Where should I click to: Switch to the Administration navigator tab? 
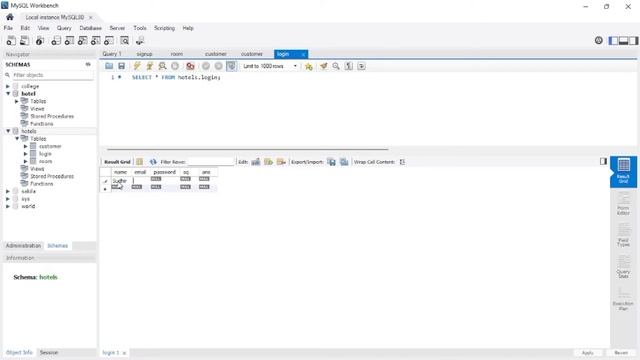[x=23, y=246]
